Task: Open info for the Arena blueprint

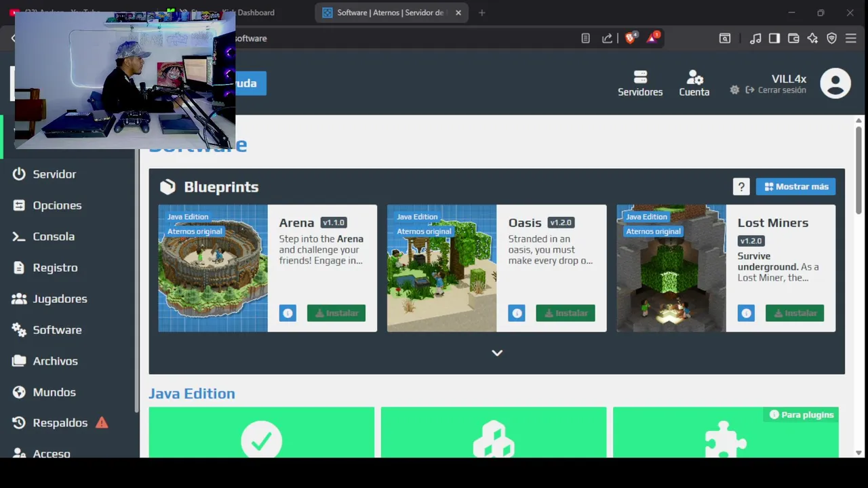Action: [288, 313]
